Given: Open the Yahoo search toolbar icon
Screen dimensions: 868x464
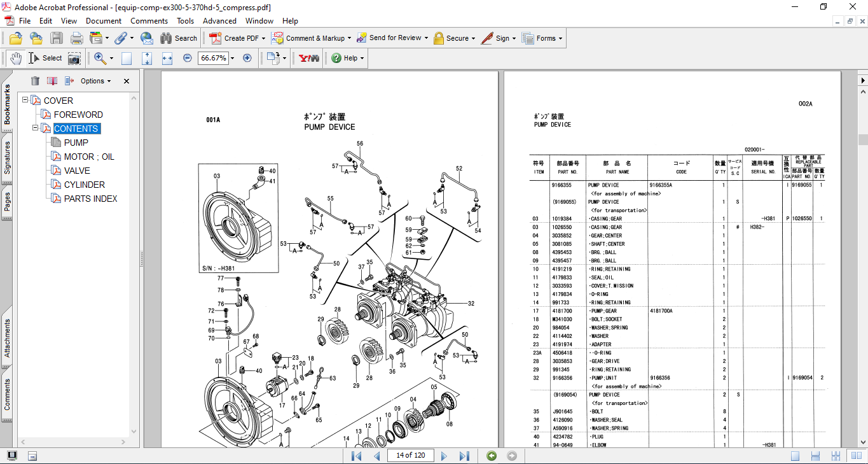Looking at the screenshot, I should (x=309, y=58).
